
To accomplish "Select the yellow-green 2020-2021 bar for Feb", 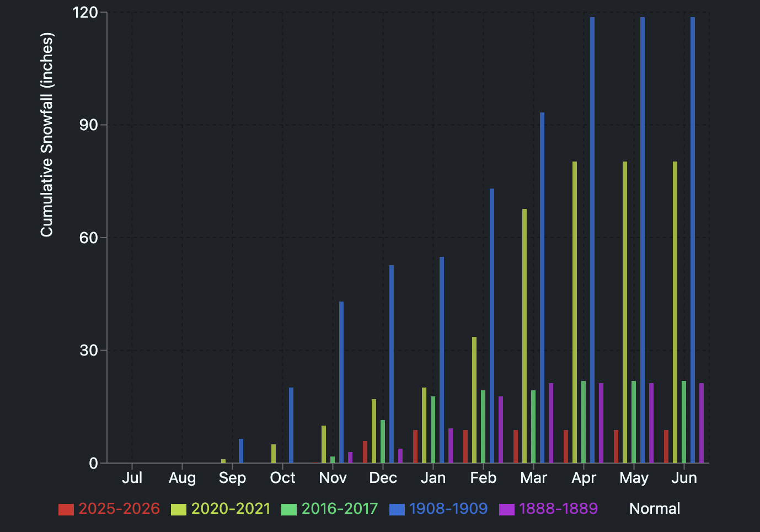I will click(474, 400).
